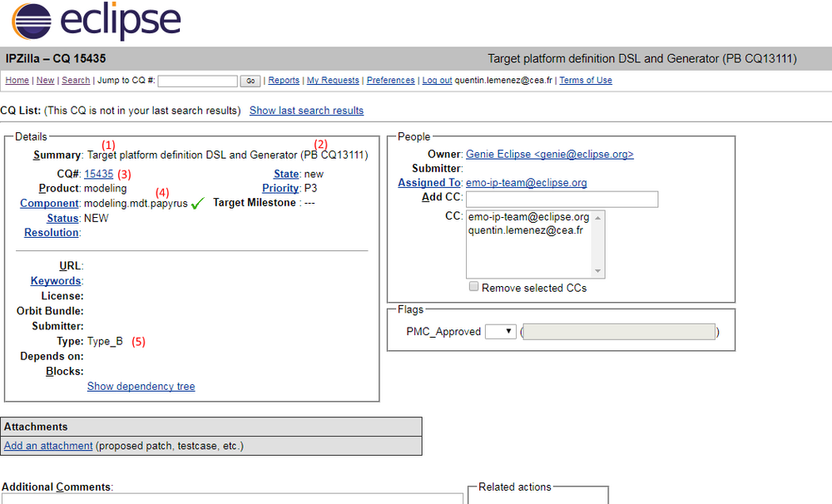Select emo-ip-team@eclipse.org in the CC list
Viewport: 832px width, 504px height.
528,217
